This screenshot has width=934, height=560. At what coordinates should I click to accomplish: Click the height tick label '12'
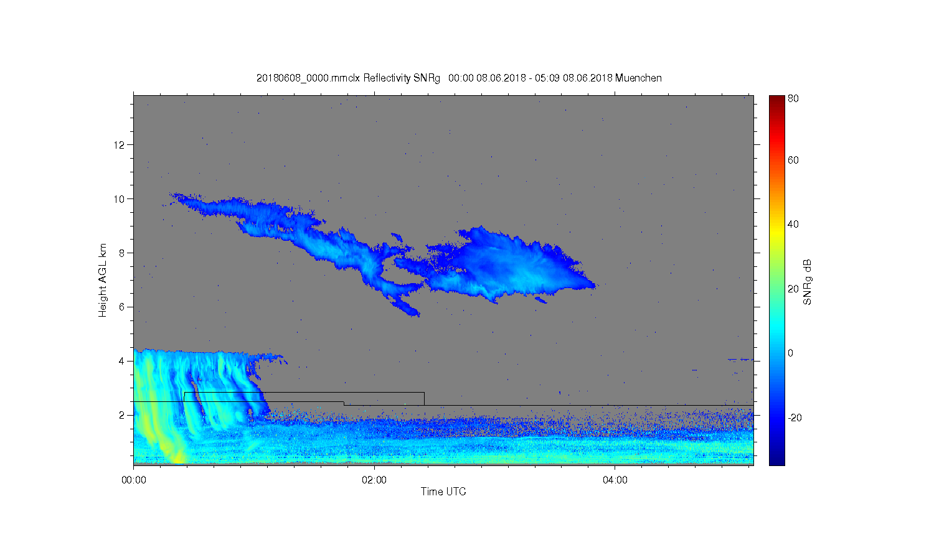coord(120,145)
